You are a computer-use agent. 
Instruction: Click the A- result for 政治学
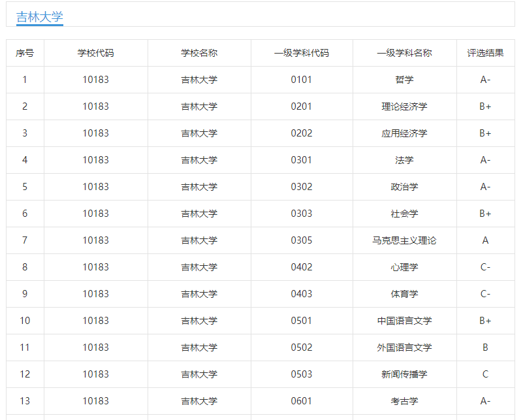485,187
